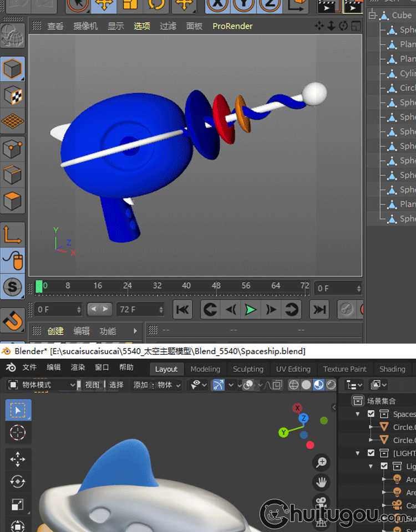Click the 72 F end frame field
This screenshot has height=532, width=416.
(x=140, y=309)
